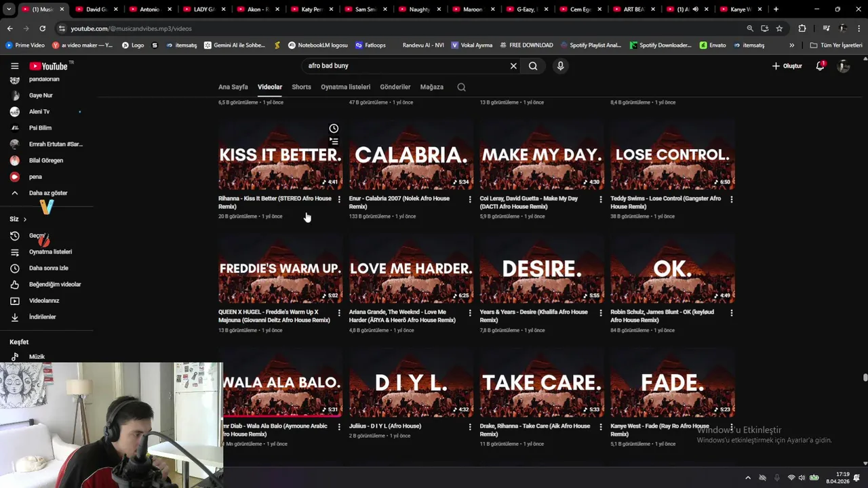Open options menu for Kiss It Better video
The height and width of the screenshot is (488, 868).
pos(339,199)
